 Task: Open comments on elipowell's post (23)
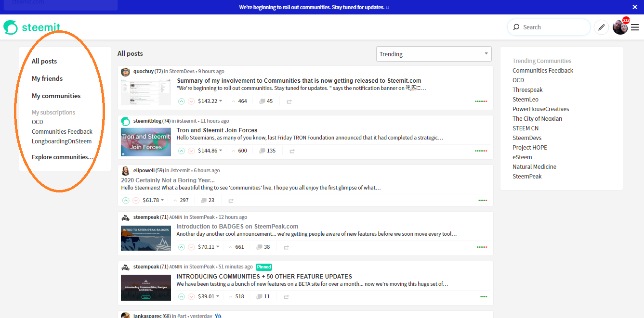208,200
